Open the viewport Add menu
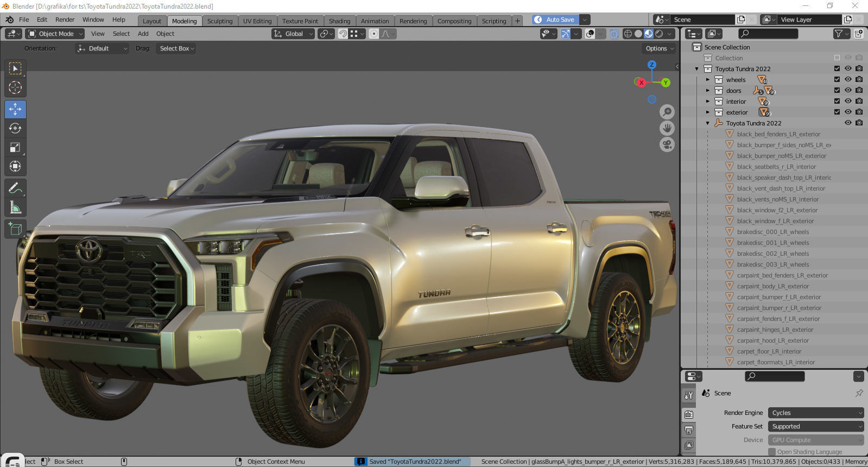The image size is (868, 467). click(143, 34)
